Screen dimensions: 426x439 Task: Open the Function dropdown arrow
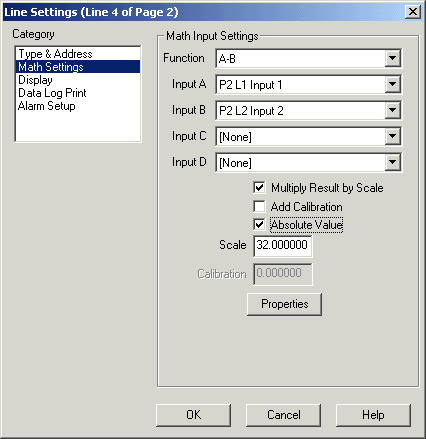(392, 58)
